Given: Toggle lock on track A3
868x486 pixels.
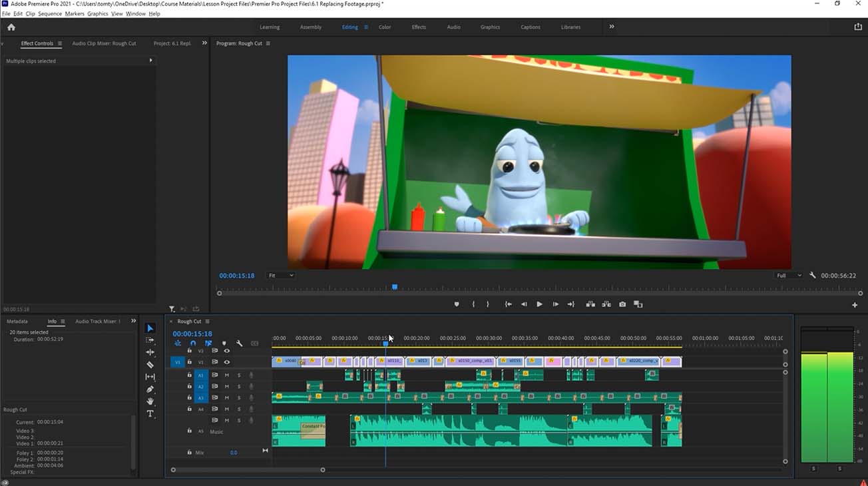Looking at the screenshot, I should [189, 397].
